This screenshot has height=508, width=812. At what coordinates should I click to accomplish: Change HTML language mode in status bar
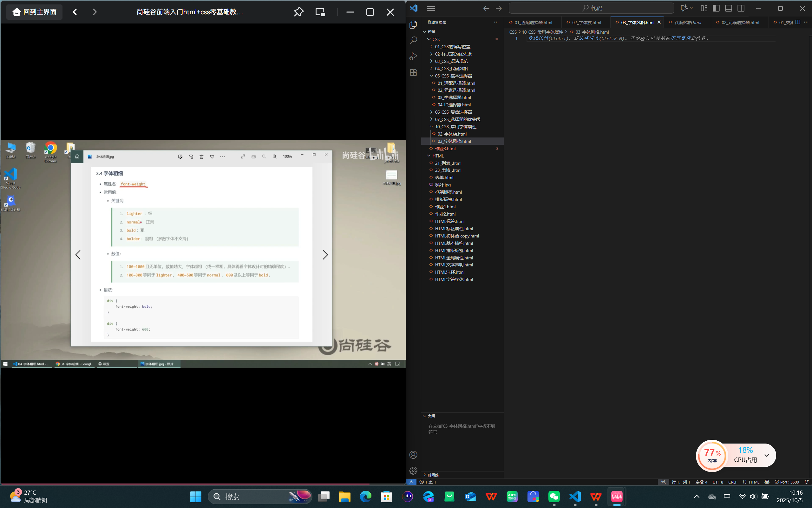click(x=751, y=482)
